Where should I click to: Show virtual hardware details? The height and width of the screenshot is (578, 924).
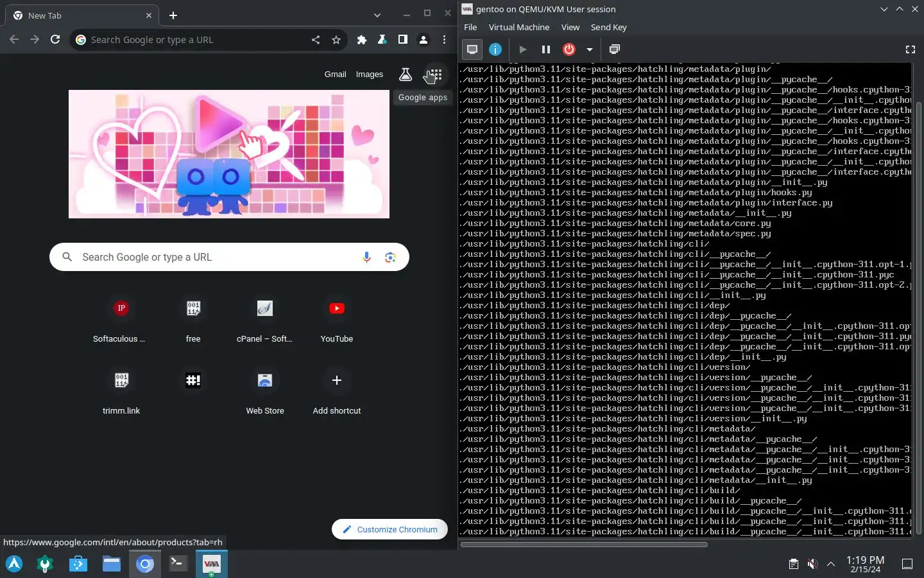495,49
